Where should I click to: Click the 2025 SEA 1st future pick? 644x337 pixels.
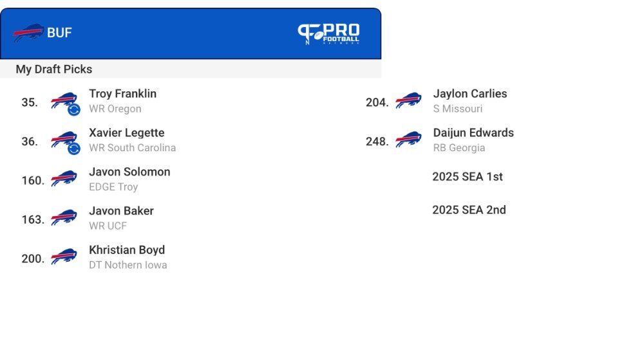pyautogui.click(x=468, y=177)
